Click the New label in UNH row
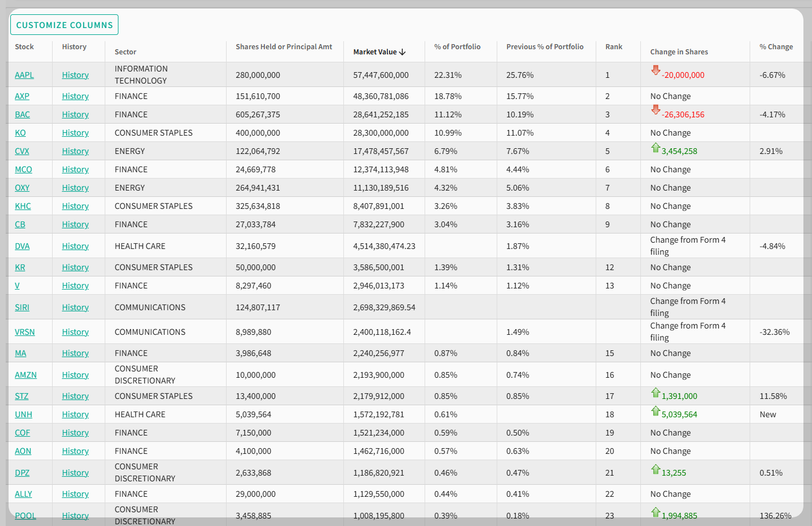This screenshot has width=812, height=526. [768, 414]
